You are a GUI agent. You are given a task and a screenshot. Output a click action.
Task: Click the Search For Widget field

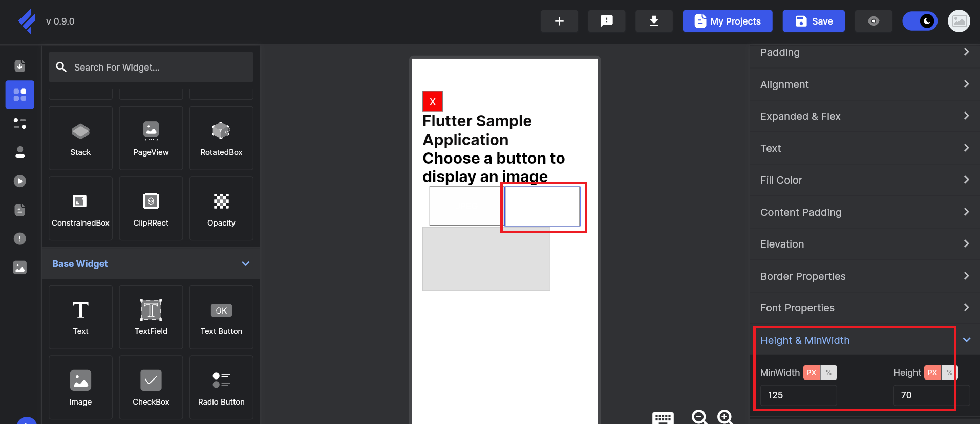(151, 67)
